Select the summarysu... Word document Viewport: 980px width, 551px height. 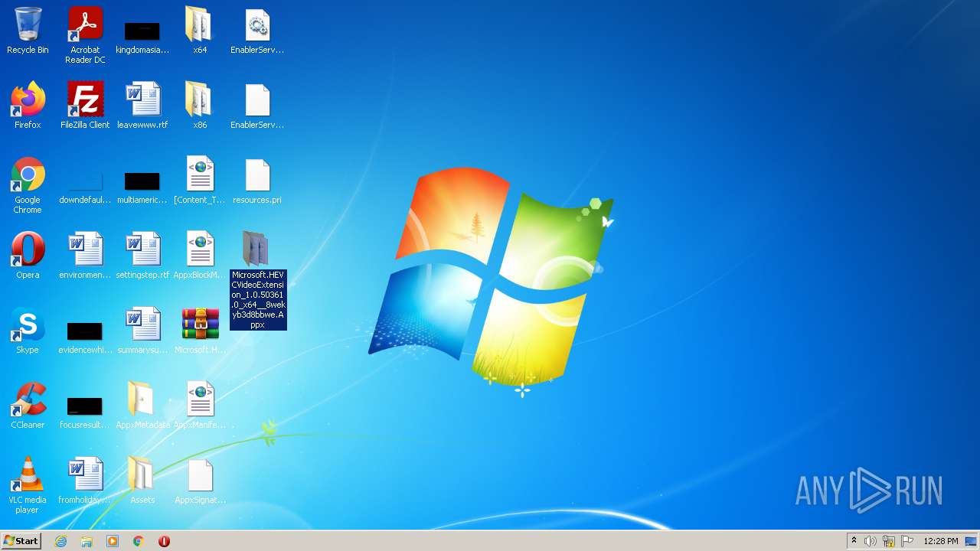[x=142, y=331]
